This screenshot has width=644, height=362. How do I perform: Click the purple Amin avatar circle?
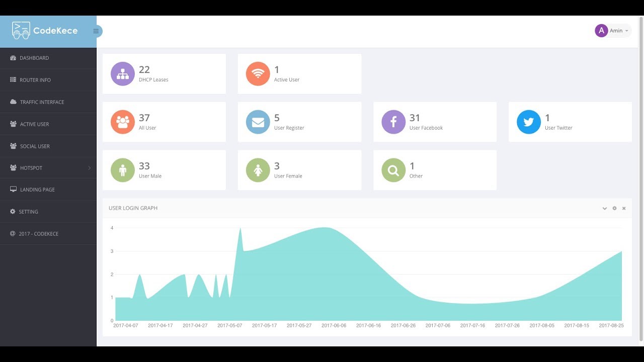coord(601,31)
